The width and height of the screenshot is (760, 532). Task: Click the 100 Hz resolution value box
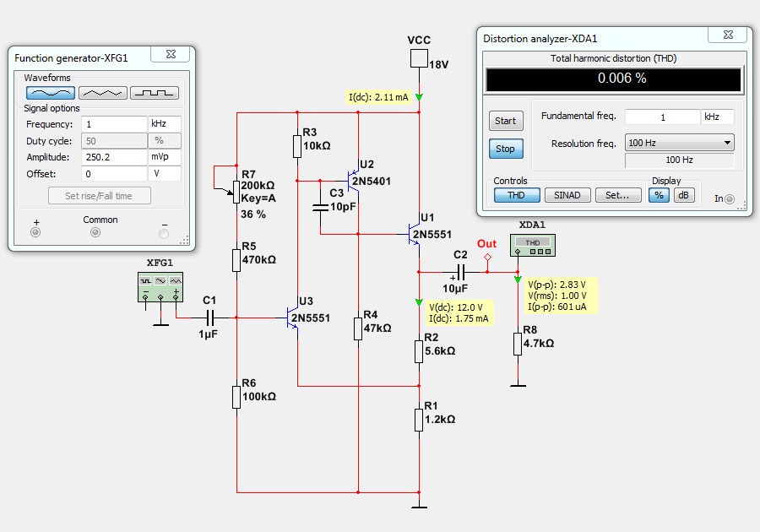680,160
